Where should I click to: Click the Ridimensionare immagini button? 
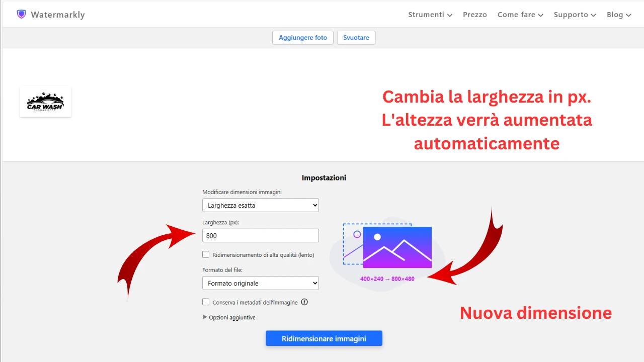pos(324,338)
